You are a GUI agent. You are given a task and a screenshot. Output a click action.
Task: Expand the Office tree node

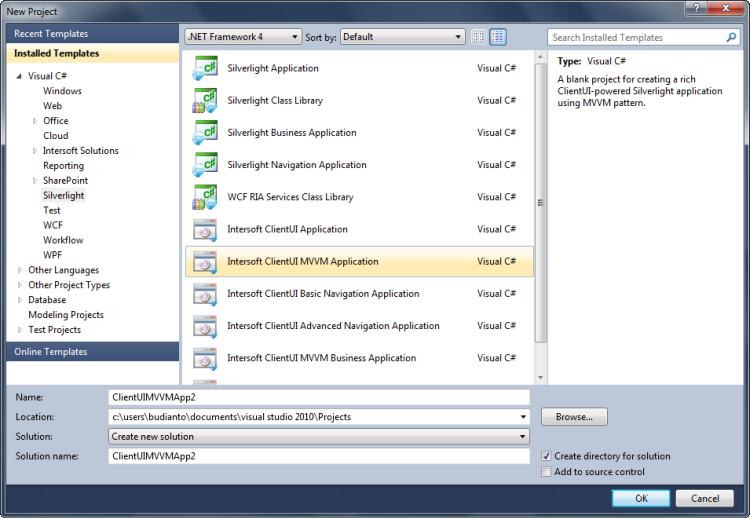point(34,121)
